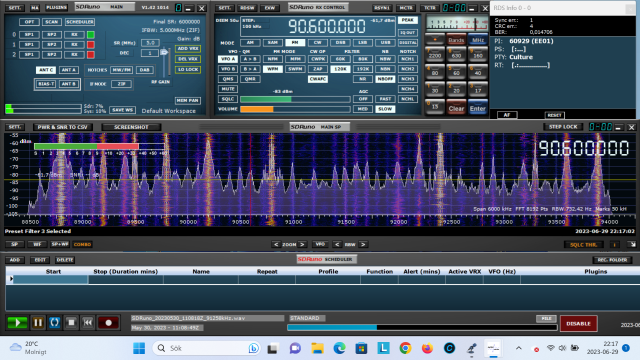Decrease RBW with the left arrow
This screenshot has height=360, width=640.
tap(337, 244)
